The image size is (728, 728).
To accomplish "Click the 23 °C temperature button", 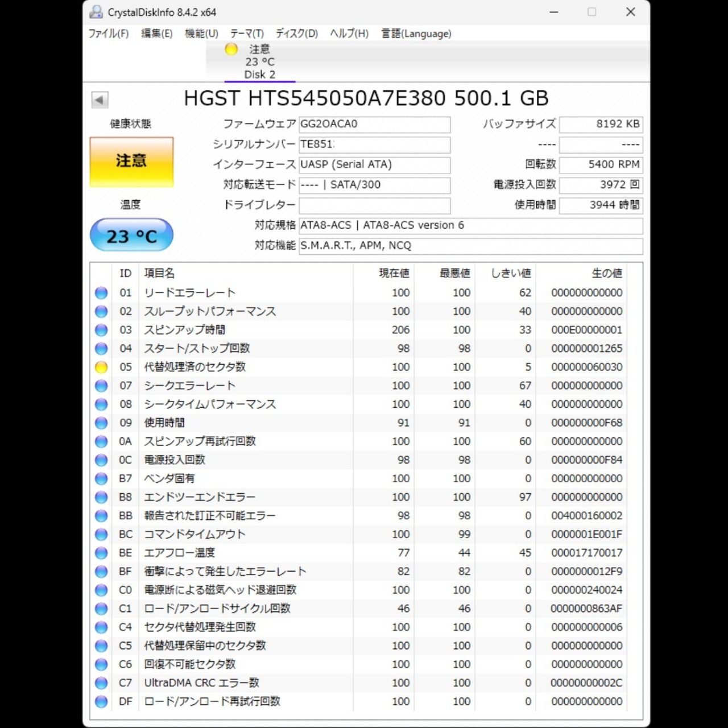I will (x=131, y=235).
